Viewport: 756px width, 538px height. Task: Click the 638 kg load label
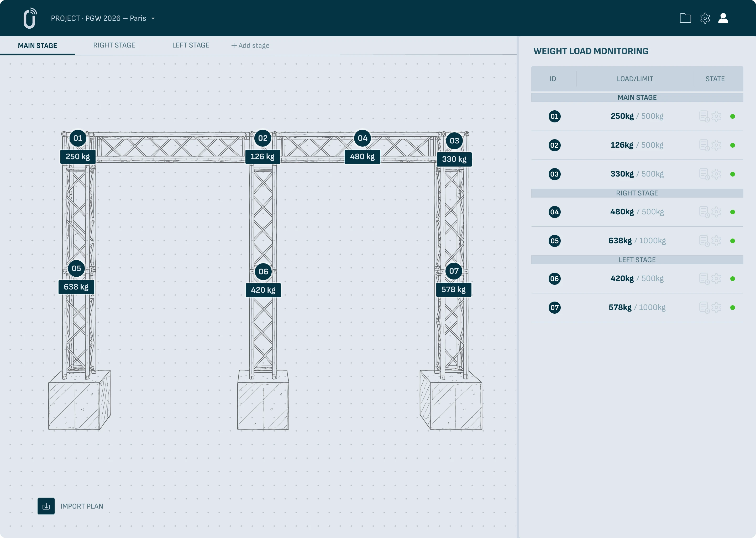click(76, 287)
